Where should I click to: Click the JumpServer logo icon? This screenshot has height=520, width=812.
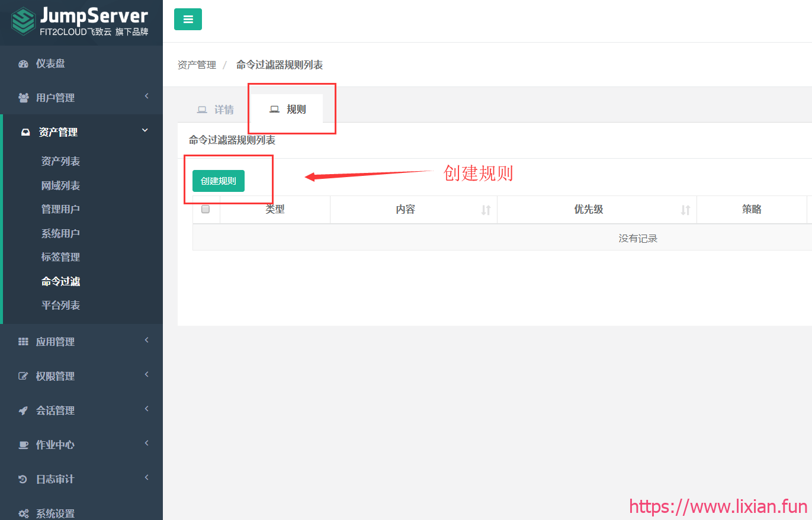tap(23, 21)
